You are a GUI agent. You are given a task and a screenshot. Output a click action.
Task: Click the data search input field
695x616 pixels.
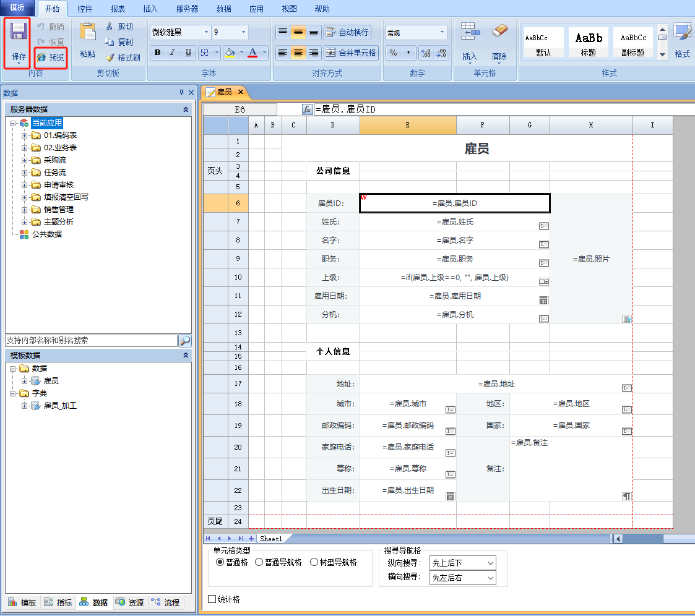click(x=91, y=341)
